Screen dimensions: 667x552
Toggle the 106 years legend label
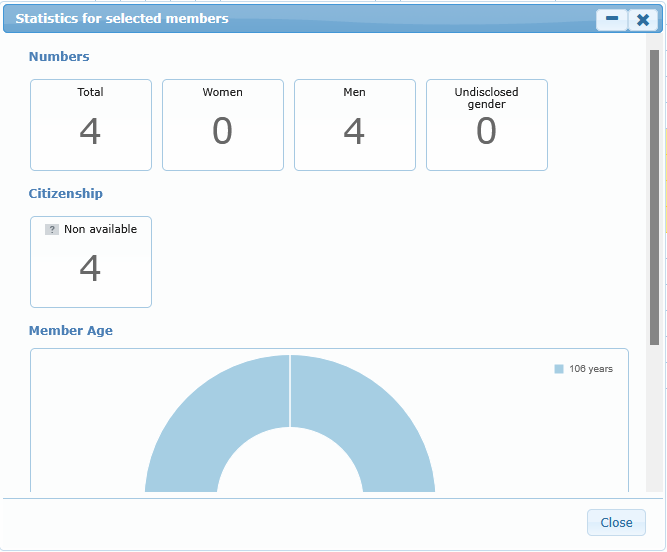coord(591,369)
